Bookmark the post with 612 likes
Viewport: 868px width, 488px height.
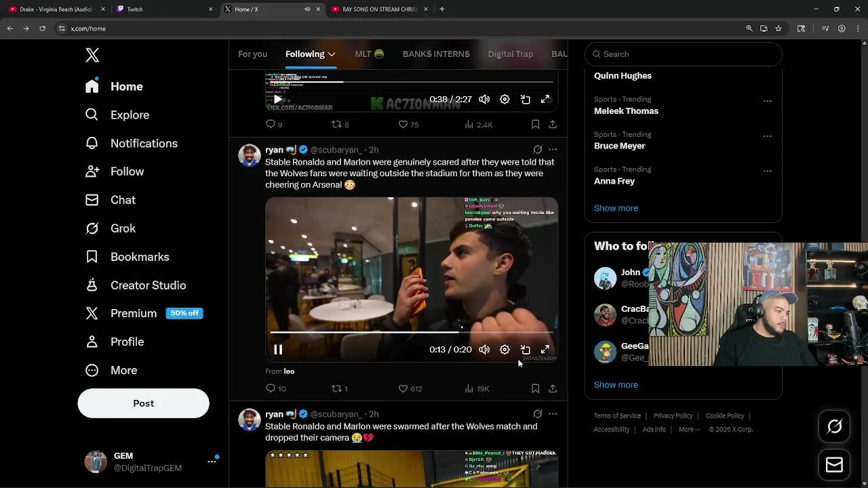(x=535, y=389)
